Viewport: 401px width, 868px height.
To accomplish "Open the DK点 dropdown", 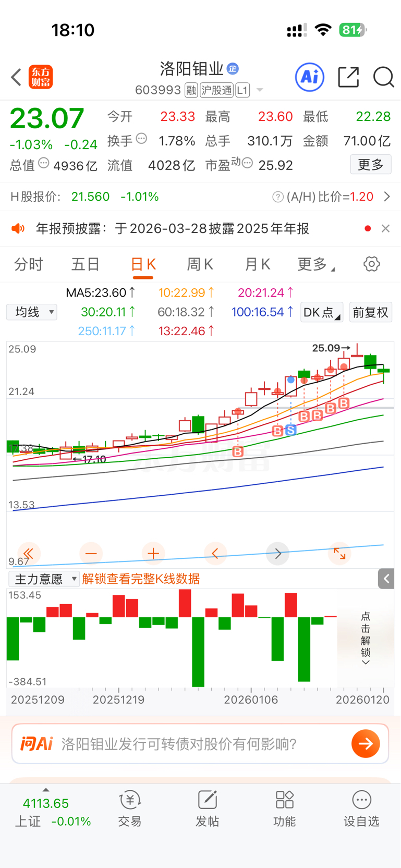I will [x=322, y=312].
